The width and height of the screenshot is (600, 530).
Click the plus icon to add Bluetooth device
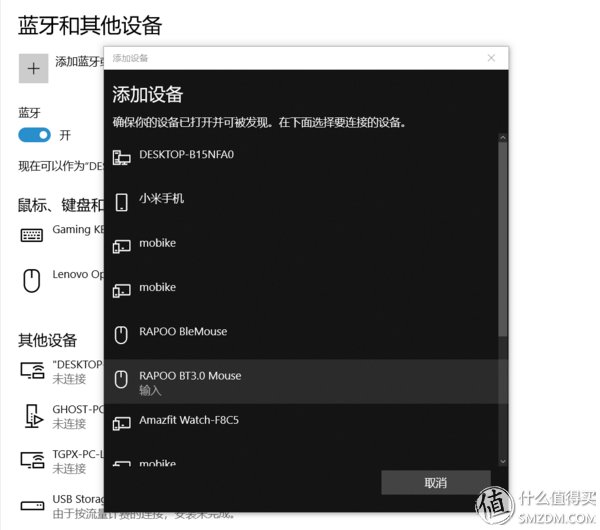click(34, 68)
